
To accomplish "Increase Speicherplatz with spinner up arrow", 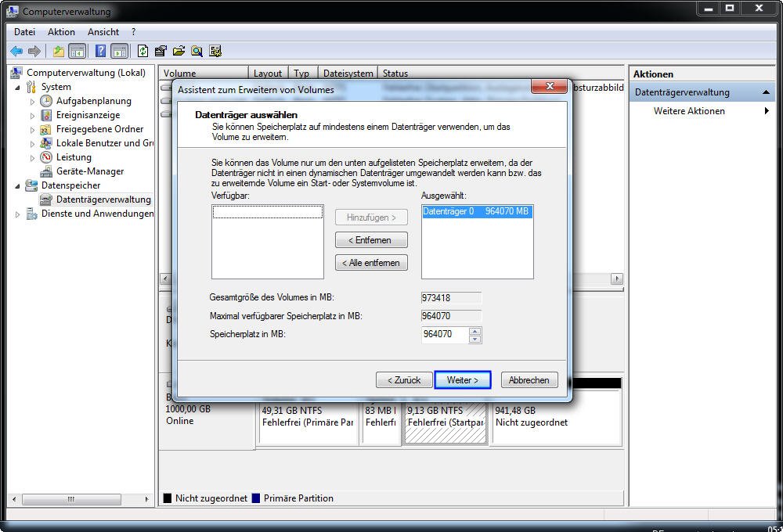I will click(x=475, y=331).
